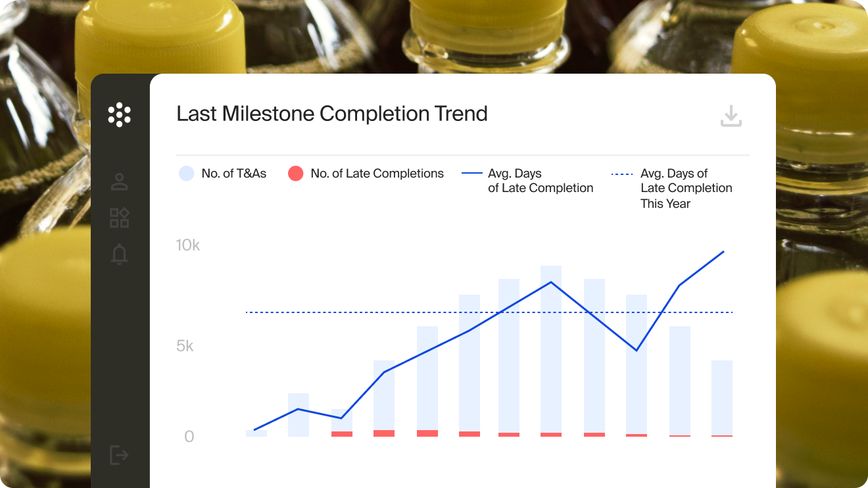Toggle Avg. Days of Late Completion series
868x488 pixels.
540,181
